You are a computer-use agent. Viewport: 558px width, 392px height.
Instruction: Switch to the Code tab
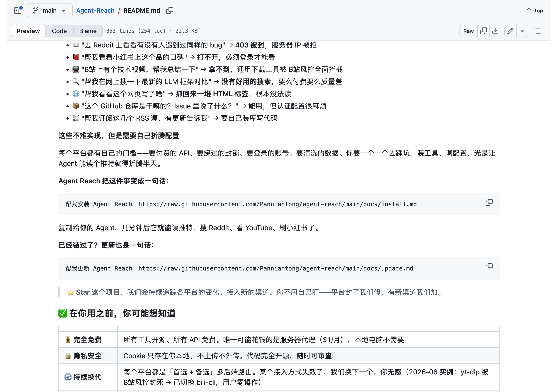pyautogui.click(x=59, y=31)
